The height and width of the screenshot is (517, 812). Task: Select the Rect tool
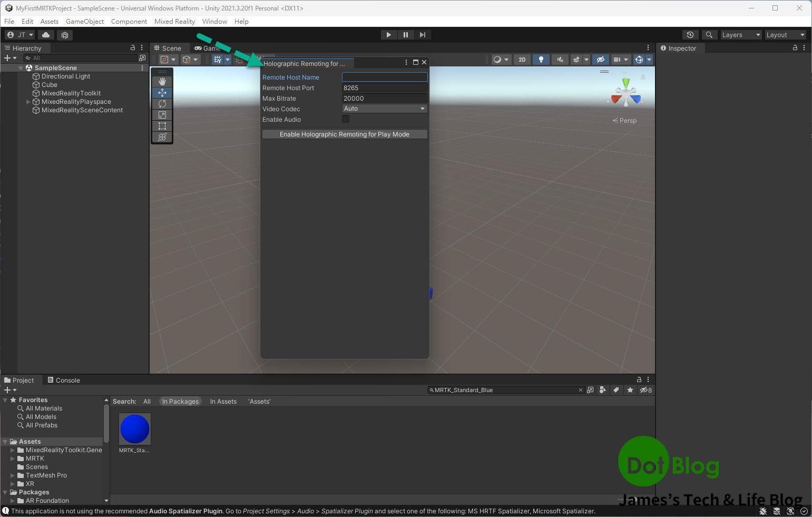pyautogui.click(x=162, y=126)
